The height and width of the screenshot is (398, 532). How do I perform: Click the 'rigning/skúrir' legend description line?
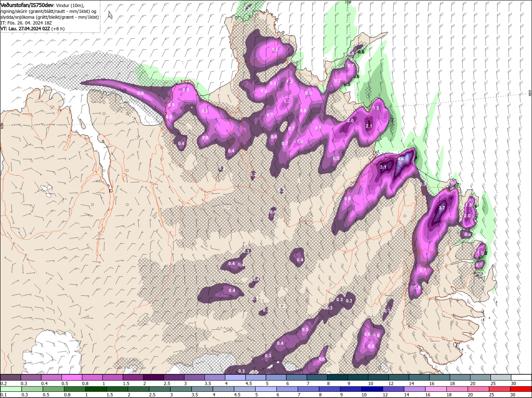pyautogui.click(x=49, y=11)
